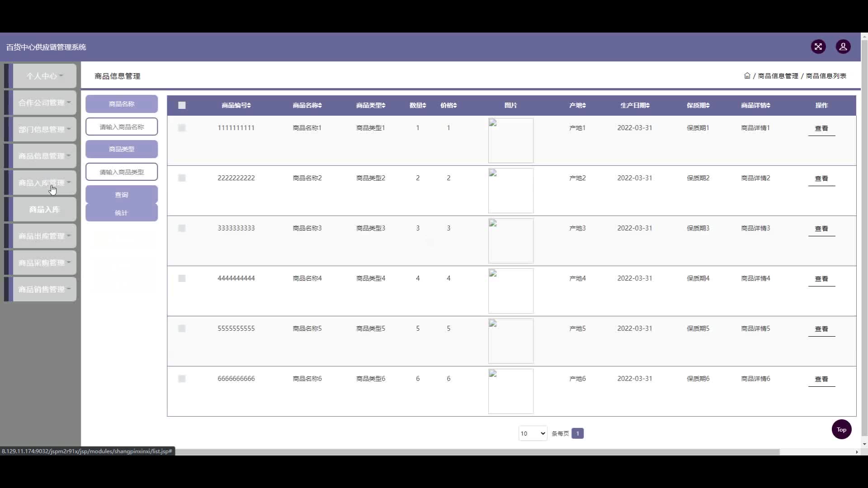Open the user profile icon in header
Image resolution: width=868 pixels, height=488 pixels.
pos(843,47)
